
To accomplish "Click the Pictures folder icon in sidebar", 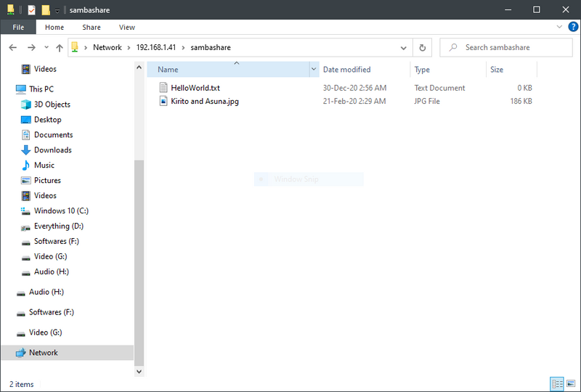I will tap(26, 181).
